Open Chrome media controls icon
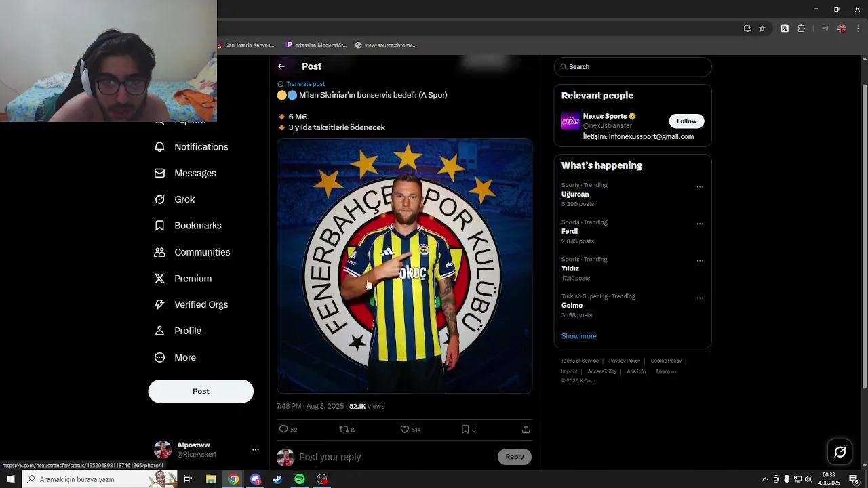Viewport: 868px width, 488px height. click(825, 28)
